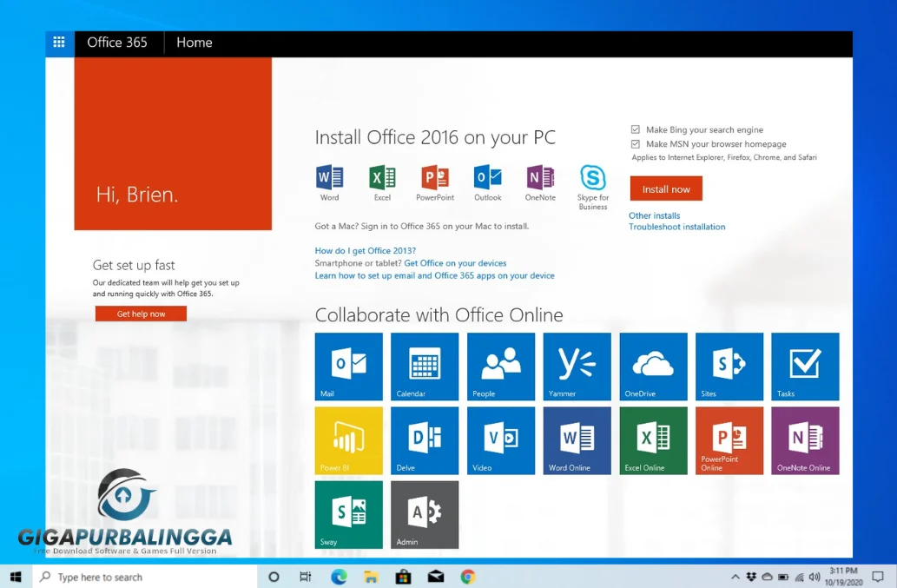
Task: Launch the Yammer tile
Action: point(577,366)
